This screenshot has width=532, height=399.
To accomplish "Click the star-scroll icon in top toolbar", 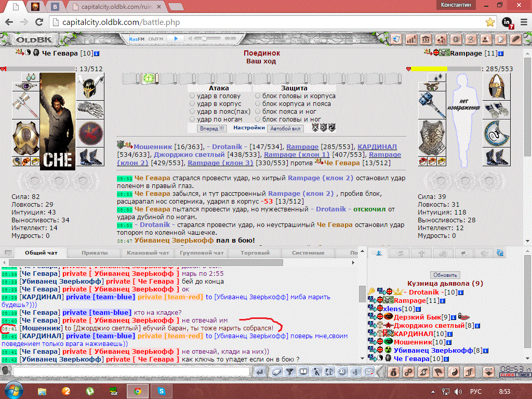I will [396, 39].
